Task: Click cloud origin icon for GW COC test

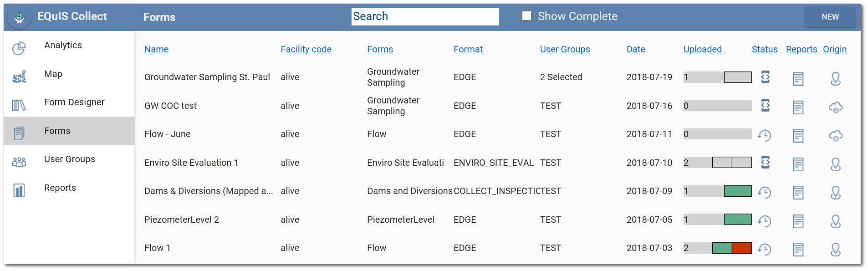Action: [836, 107]
